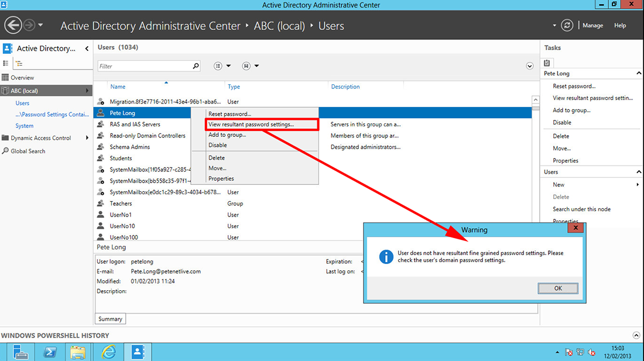Switch navigation to list view icon
Image resolution: width=644 pixels, height=361 pixels.
coord(6,63)
